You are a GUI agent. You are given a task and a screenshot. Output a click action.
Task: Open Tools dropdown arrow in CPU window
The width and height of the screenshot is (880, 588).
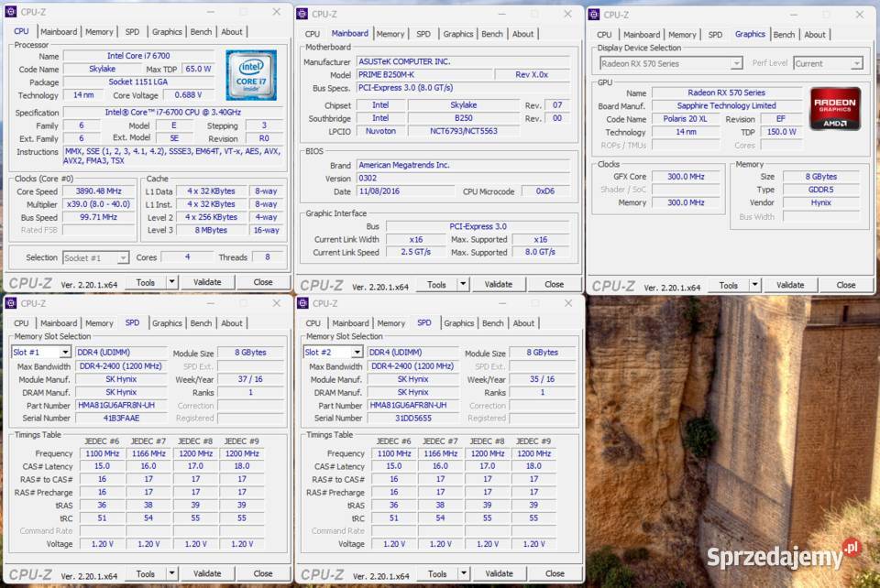[x=171, y=282]
